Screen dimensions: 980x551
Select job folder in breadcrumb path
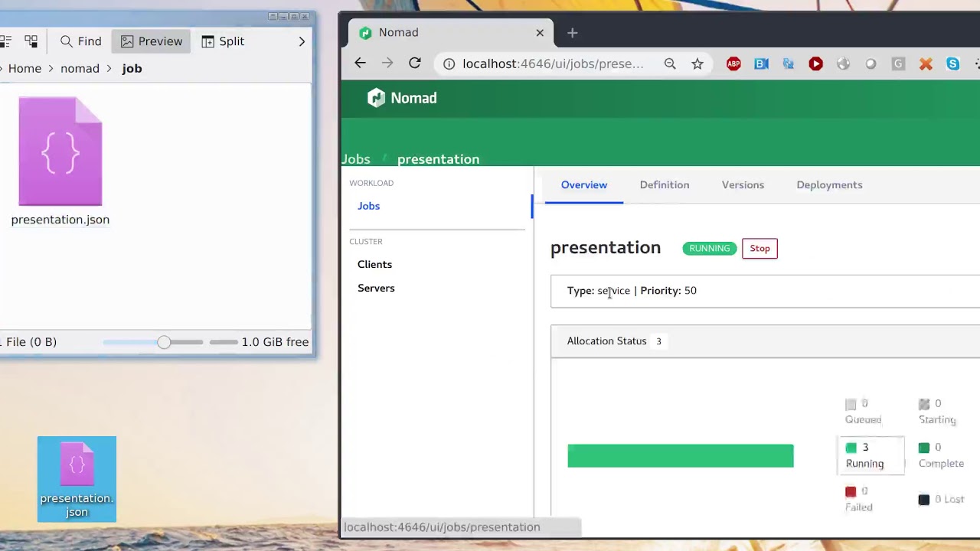point(132,68)
